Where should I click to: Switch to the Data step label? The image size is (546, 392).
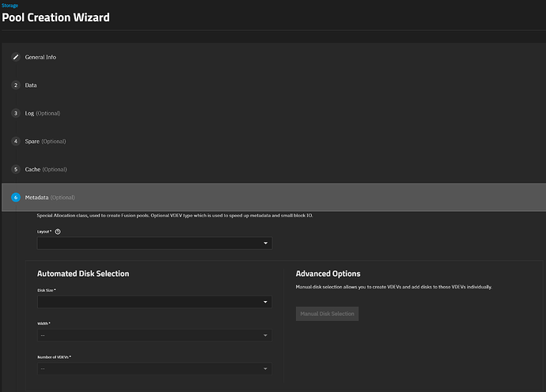pos(31,85)
